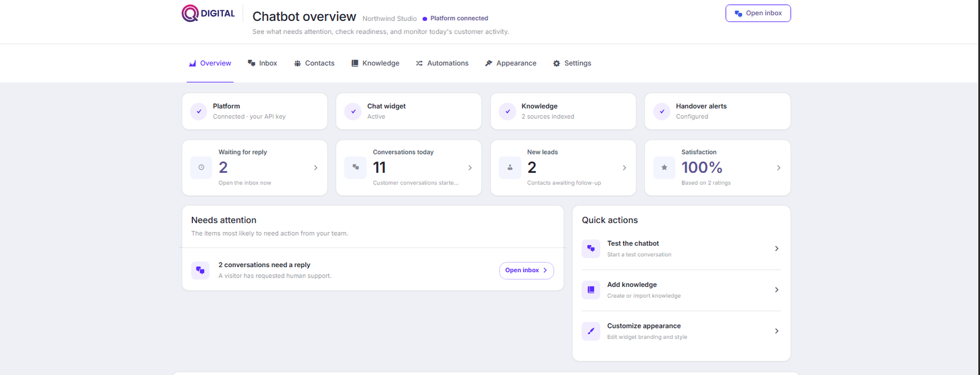Click the Based on 2 ratings text

tap(706, 183)
